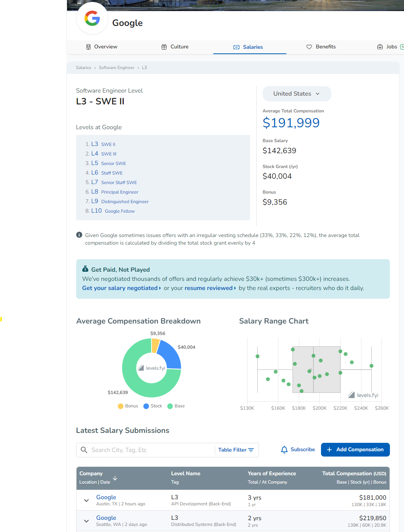This screenshot has width=404, height=532.
Task: Click the salary range box plot
Action: tap(316, 370)
